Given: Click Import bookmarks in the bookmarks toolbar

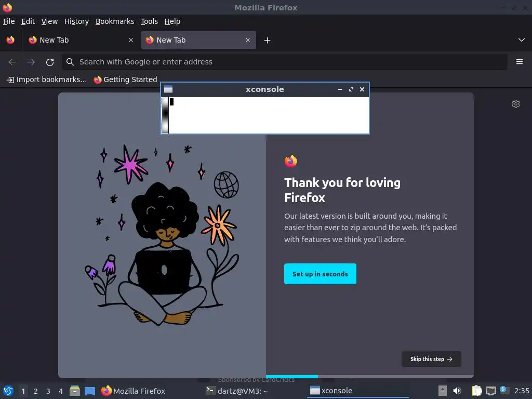Looking at the screenshot, I should tap(47, 79).
